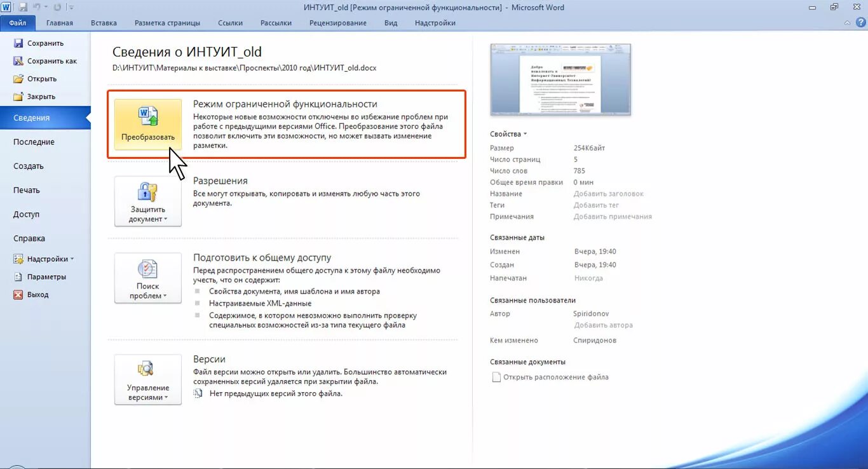Expand the Свойства properties dropdown
The height and width of the screenshot is (469, 868).
(509, 134)
